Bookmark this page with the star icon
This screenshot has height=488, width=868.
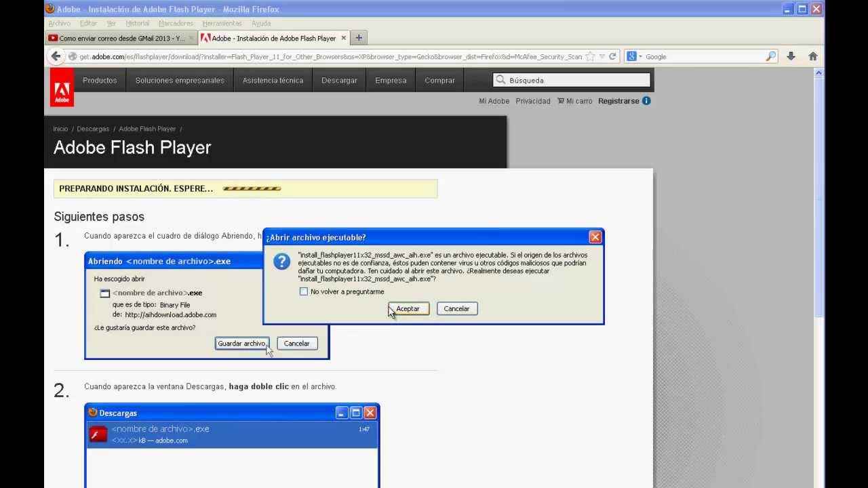point(590,56)
